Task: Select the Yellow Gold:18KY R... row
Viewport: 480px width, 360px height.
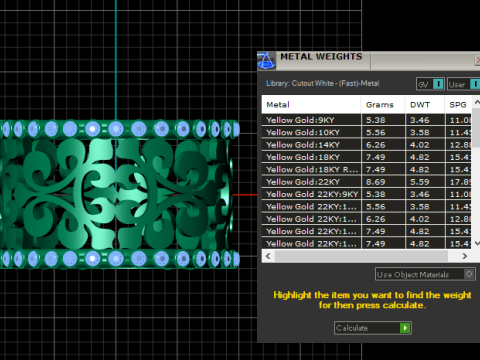Action: click(x=366, y=169)
